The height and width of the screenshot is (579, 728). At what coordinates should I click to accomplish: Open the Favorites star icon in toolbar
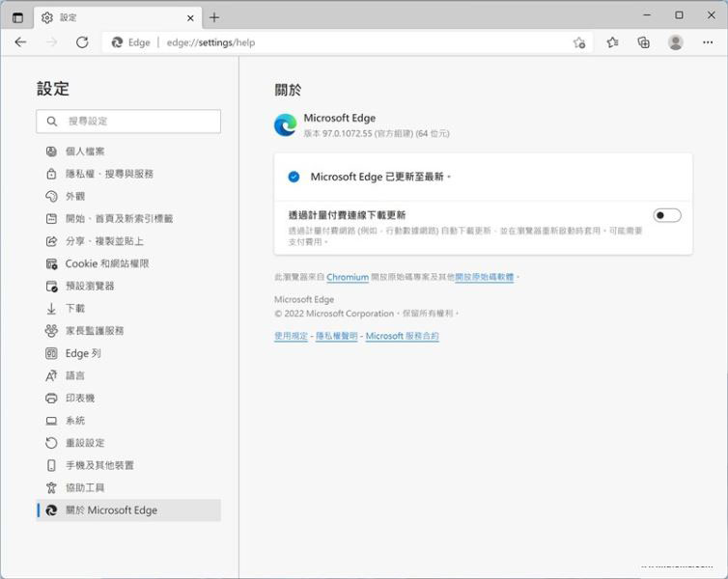612,42
